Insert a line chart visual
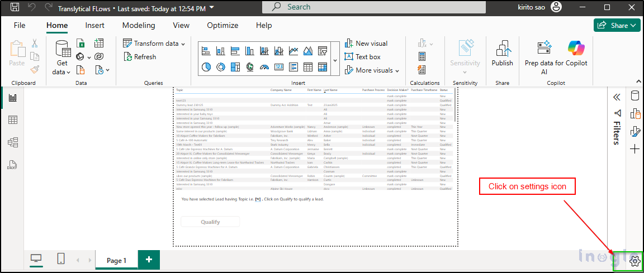 coord(293,51)
